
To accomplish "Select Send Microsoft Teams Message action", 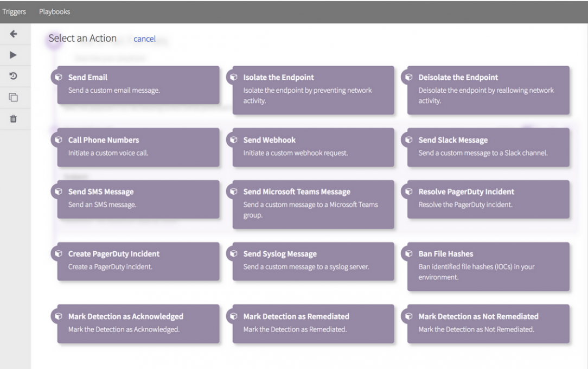I will pos(313,204).
